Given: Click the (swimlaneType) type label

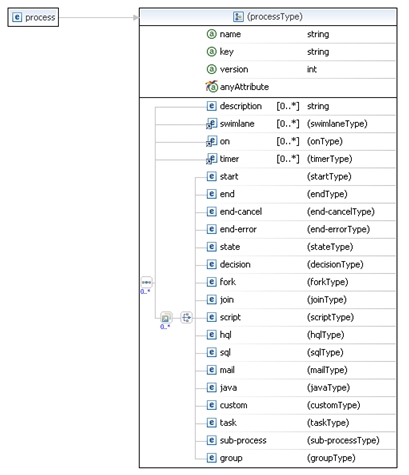Looking at the screenshot, I should click(337, 124).
